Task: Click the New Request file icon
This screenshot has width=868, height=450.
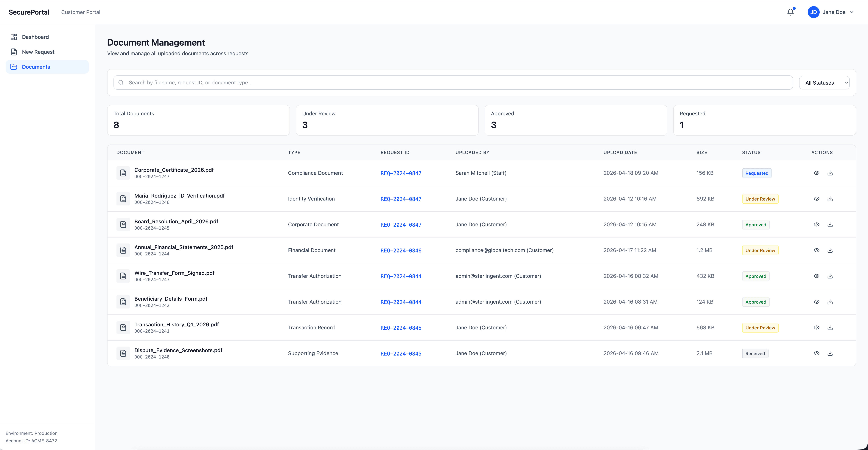Action: coord(14,52)
